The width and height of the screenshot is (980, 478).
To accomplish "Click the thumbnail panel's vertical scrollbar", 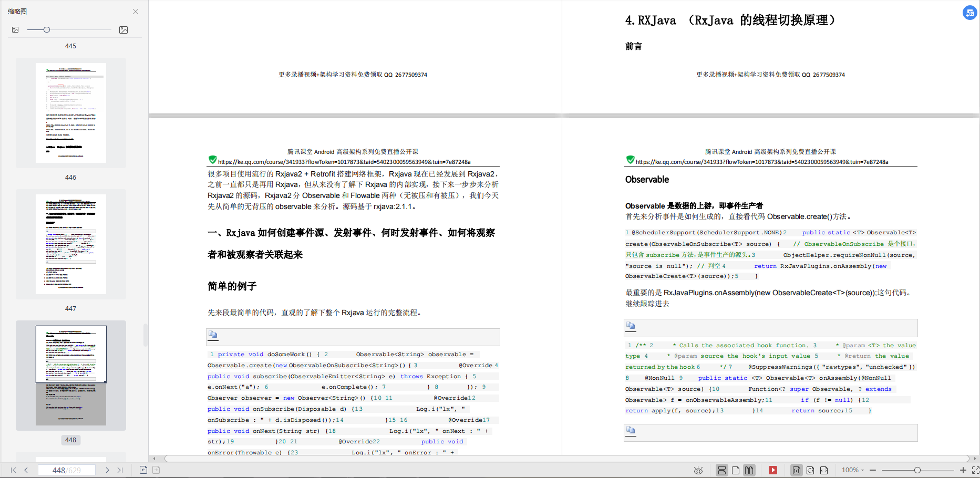I will click(145, 335).
